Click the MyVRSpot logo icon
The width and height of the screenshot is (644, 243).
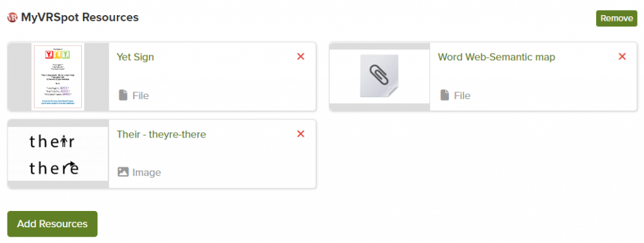click(x=13, y=18)
